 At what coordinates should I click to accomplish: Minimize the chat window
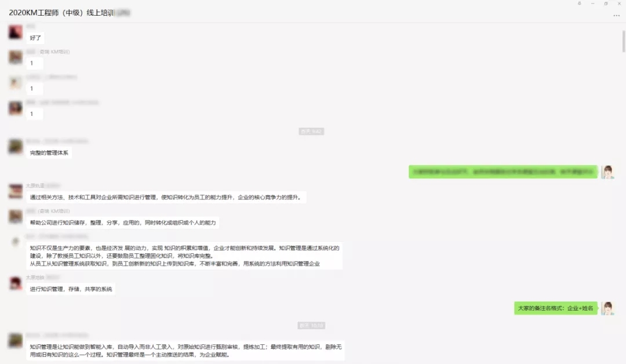point(592,3)
